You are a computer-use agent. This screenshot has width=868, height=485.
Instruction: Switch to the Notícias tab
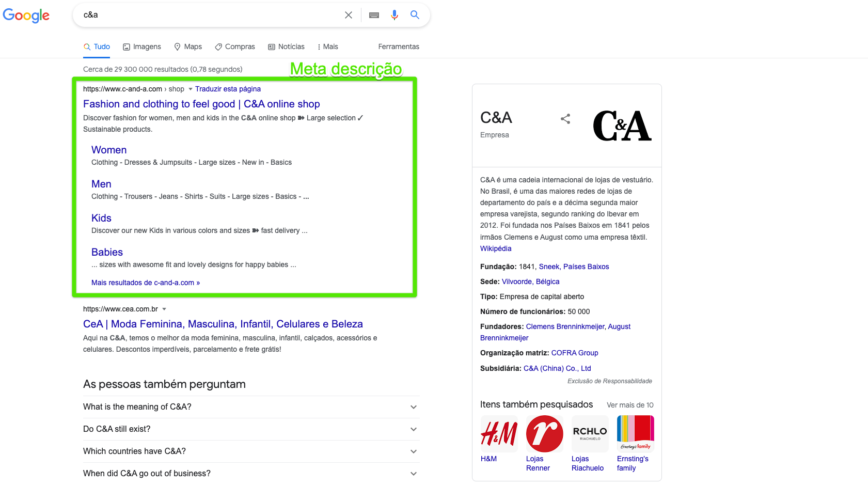(x=286, y=46)
